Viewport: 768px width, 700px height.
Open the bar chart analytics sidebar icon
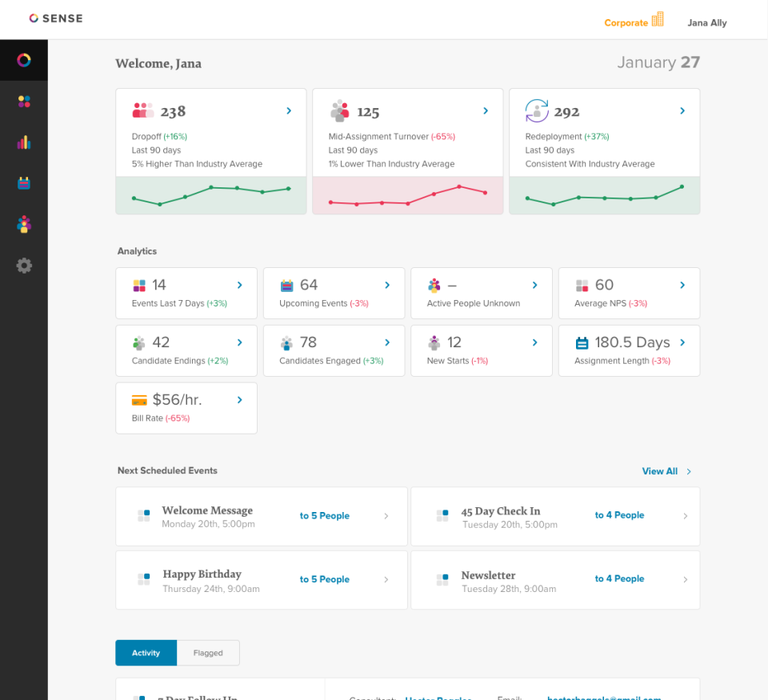(x=24, y=142)
